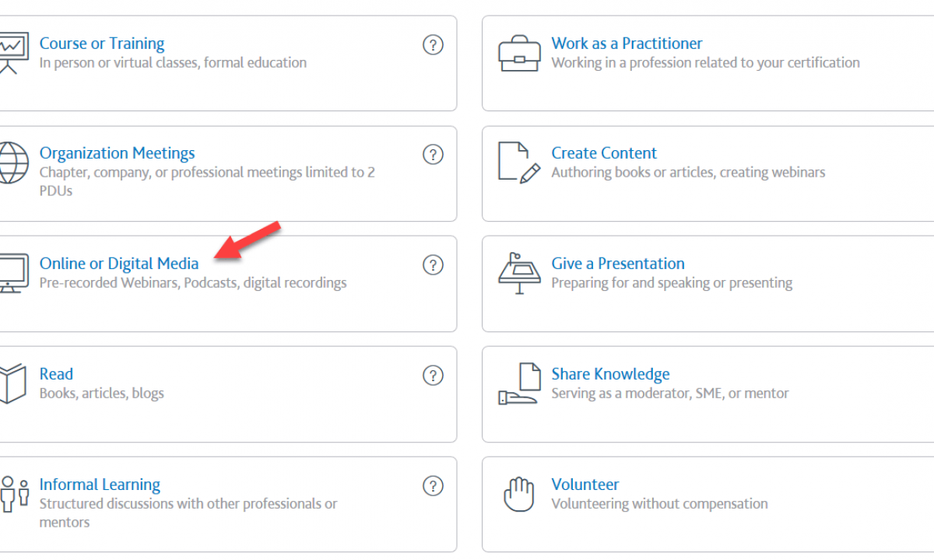Image resolution: width=934 pixels, height=560 pixels.
Task: Choose the Volunteer category link
Action: 585,485
